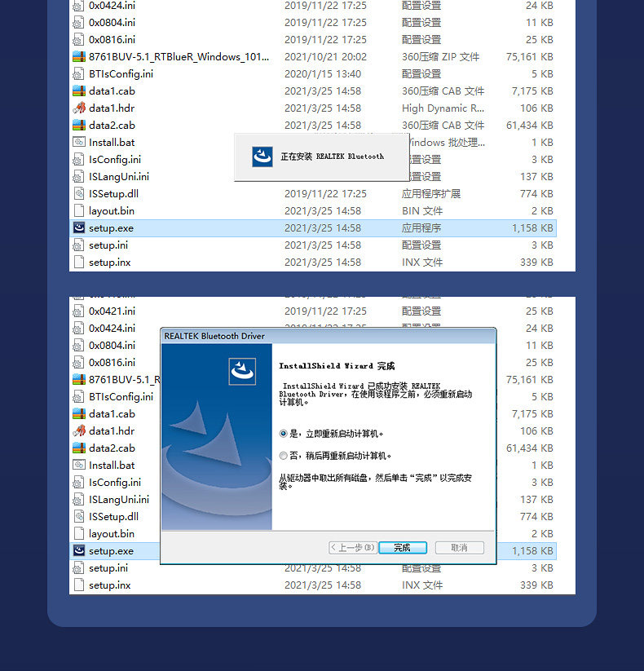Click setup.inx icon in lower list
This screenshot has height=671, width=644.
pos(79,585)
